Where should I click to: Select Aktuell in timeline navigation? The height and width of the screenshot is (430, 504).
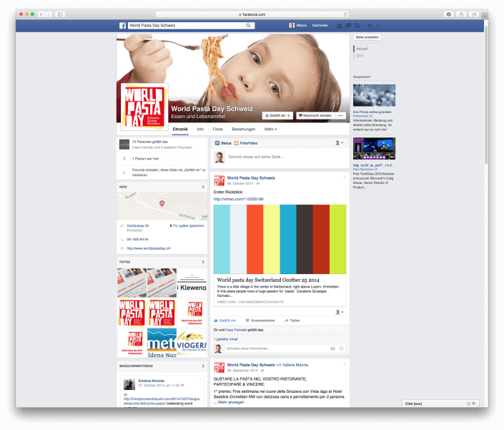362,49
